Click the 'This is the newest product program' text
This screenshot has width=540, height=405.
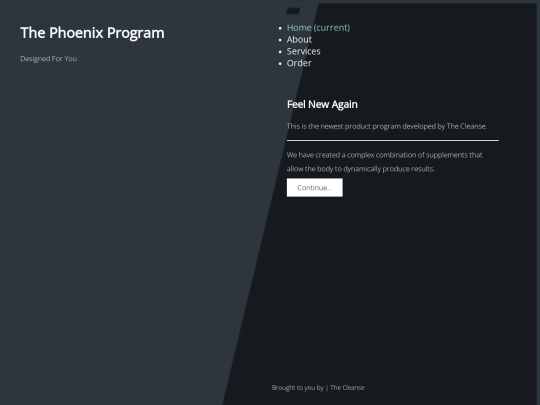(387, 126)
